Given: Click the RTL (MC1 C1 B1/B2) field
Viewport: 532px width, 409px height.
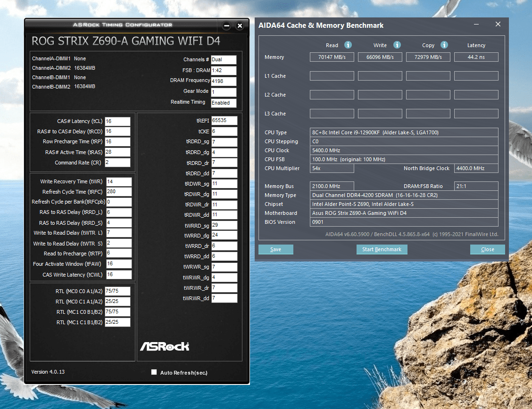Looking at the screenshot, I should pos(117,322).
